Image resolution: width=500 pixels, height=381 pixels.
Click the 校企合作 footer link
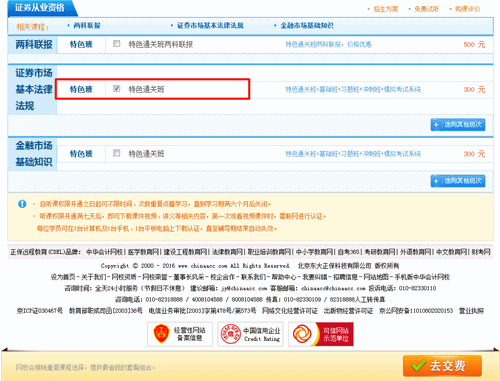click(x=223, y=277)
